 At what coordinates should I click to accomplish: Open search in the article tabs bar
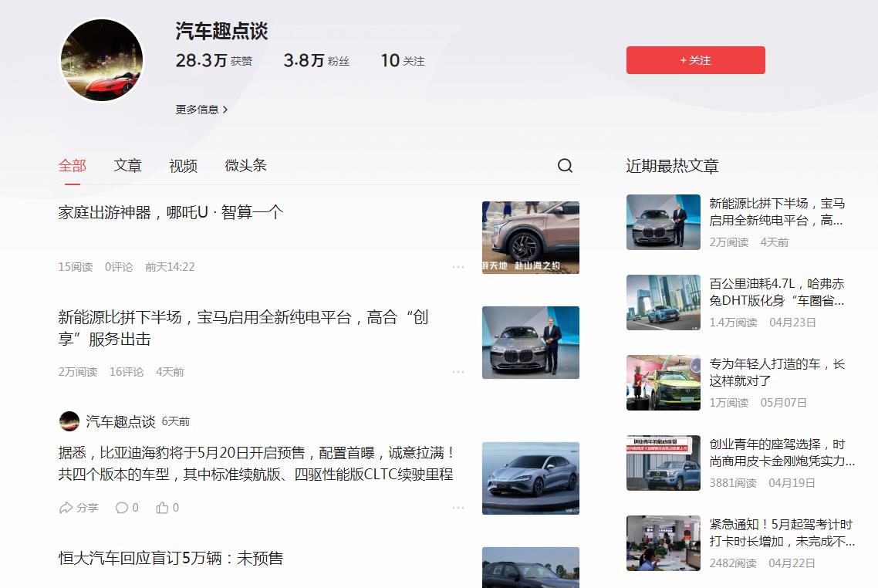tap(565, 166)
